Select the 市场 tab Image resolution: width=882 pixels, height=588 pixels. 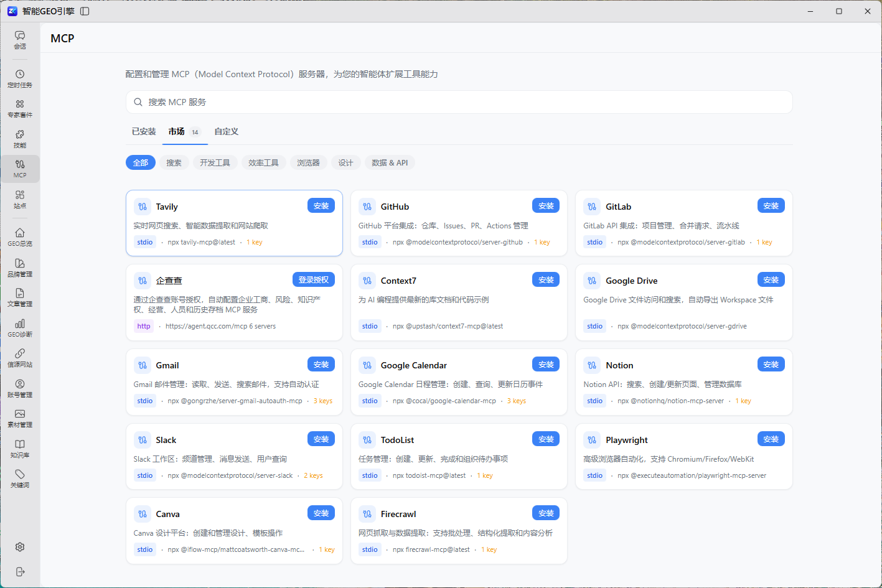185,131
